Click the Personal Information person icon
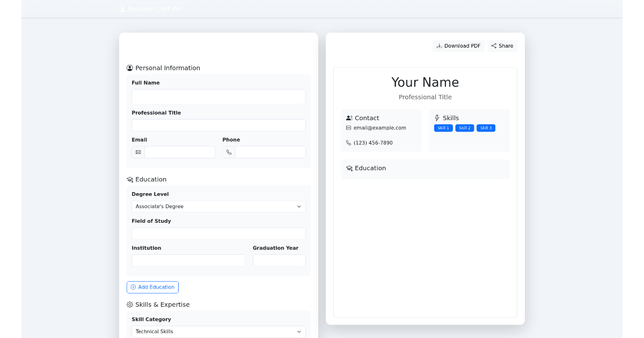Screen dimensions: 644x338 [129, 68]
